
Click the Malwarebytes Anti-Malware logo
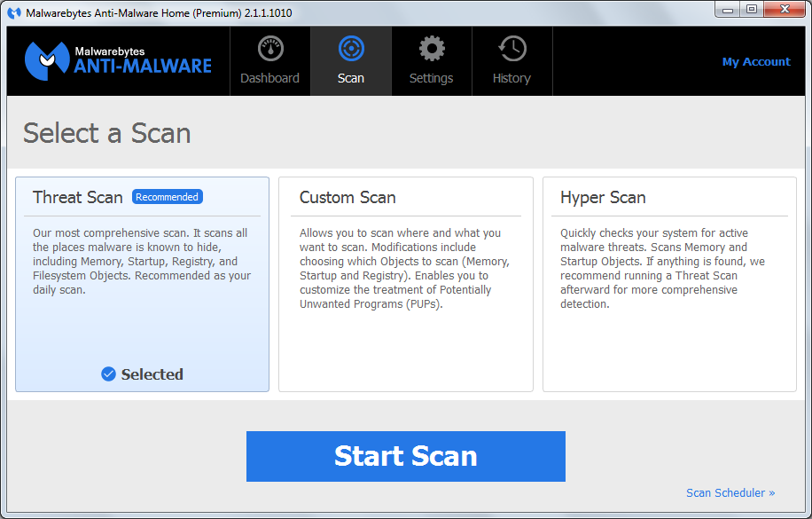click(x=118, y=61)
